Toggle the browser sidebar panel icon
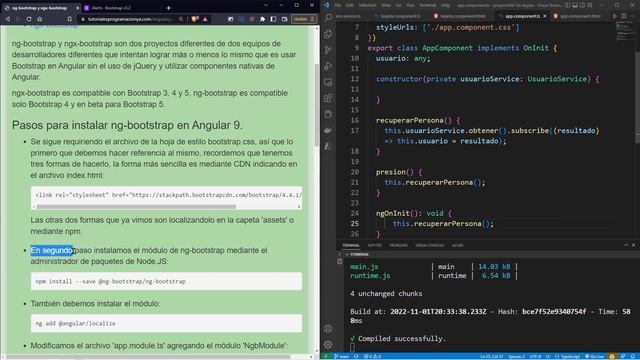Image resolution: width=640 pixels, height=360 pixels. [x=273, y=19]
